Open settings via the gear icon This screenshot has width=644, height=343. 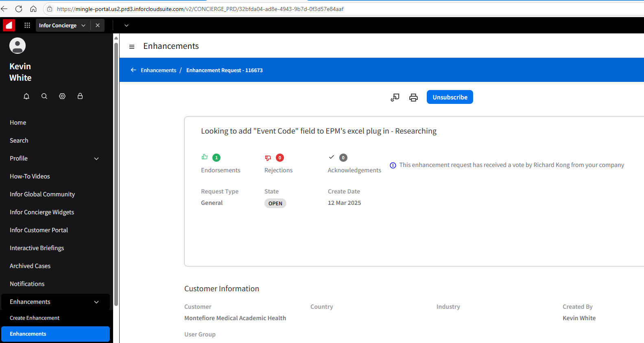[62, 96]
